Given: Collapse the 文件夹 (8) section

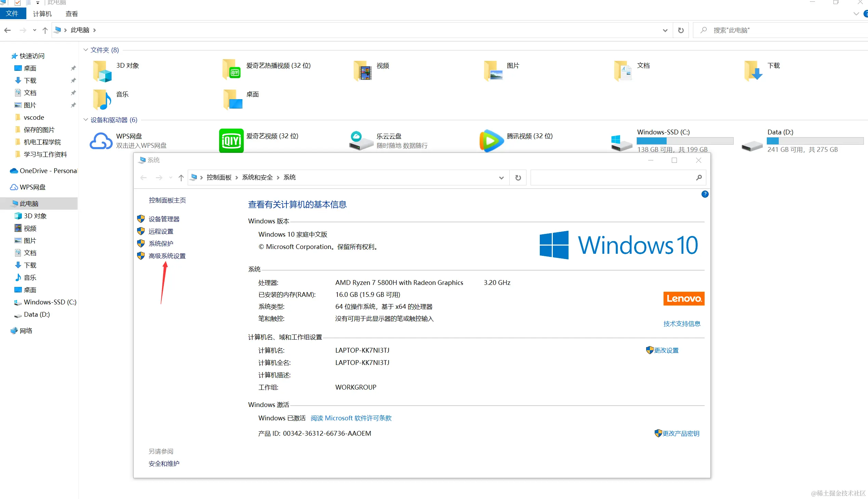Looking at the screenshot, I should pos(85,50).
